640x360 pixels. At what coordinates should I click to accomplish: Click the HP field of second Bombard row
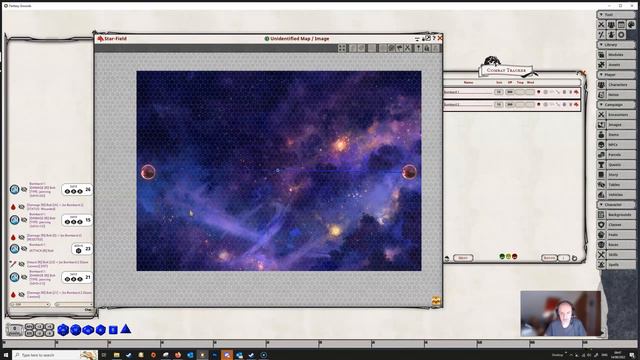point(509,104)
